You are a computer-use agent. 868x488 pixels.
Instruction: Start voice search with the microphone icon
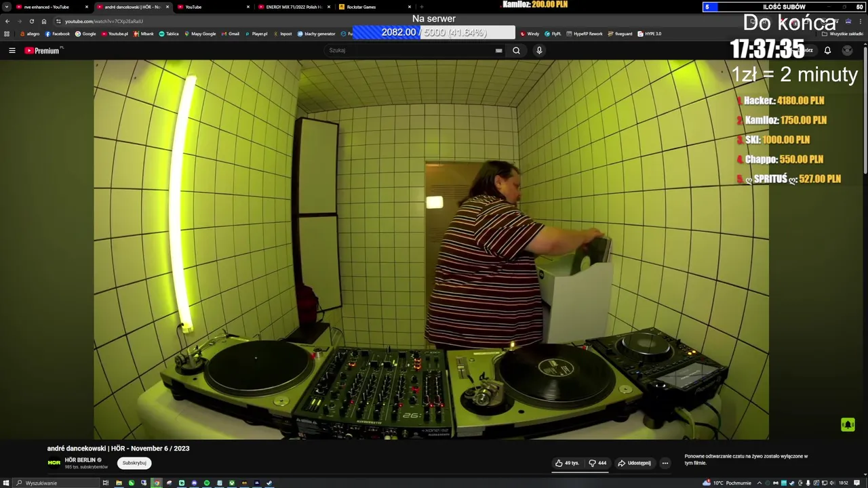coord(539,50)
